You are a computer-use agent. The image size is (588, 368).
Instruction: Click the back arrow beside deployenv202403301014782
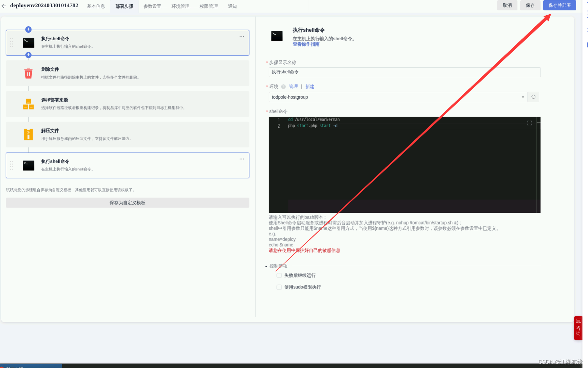tap(4, 5)
